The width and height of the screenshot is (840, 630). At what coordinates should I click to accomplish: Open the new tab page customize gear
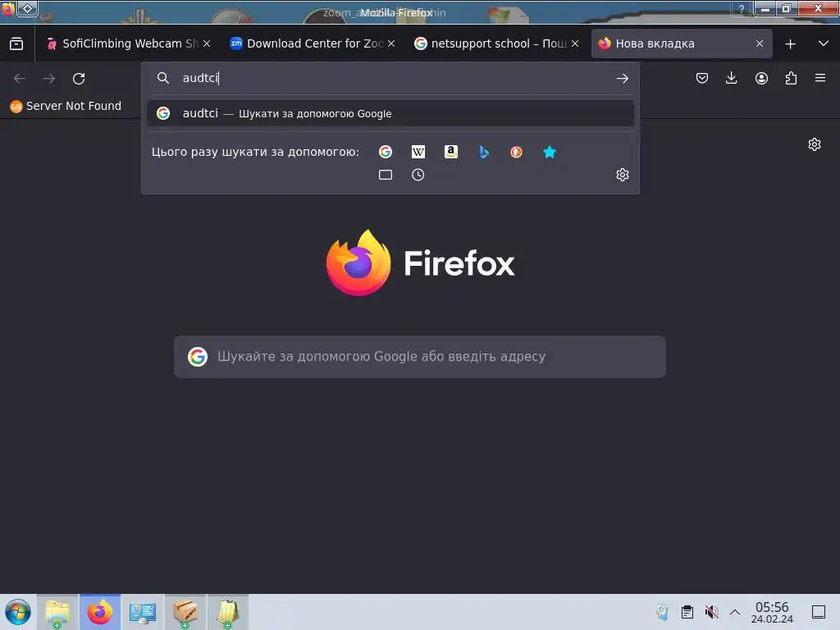(x=815, y=144)
